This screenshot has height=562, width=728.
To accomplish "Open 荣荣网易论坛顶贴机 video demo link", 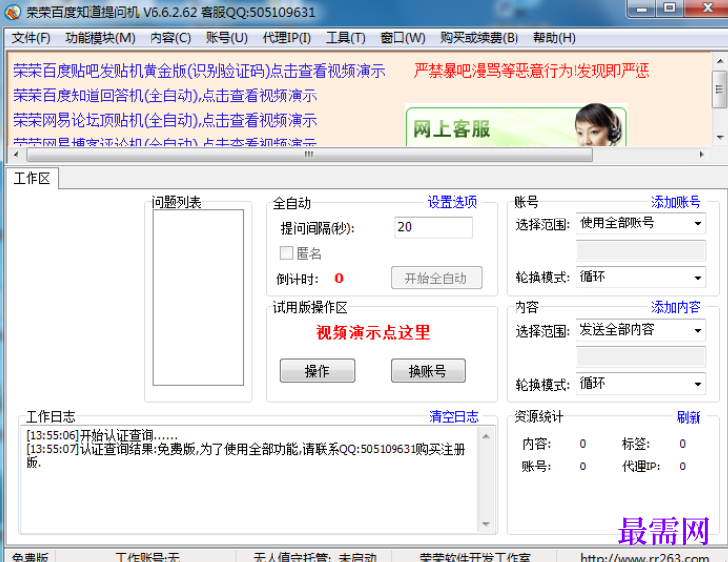I will pos(165,121).
